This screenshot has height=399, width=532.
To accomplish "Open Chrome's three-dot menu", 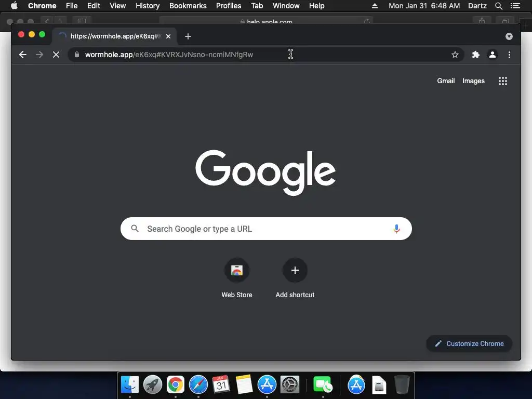I will 509,55.
